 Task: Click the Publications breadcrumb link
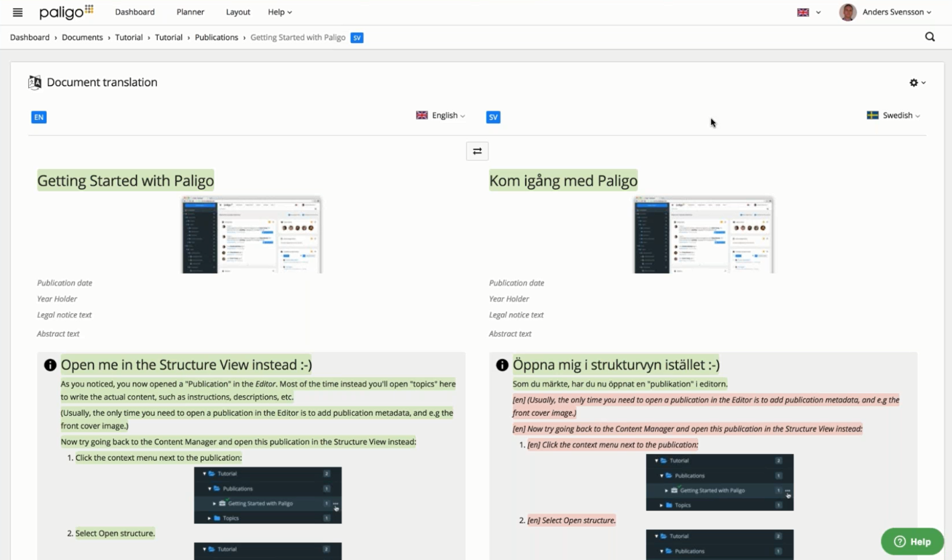coord(217,38)
